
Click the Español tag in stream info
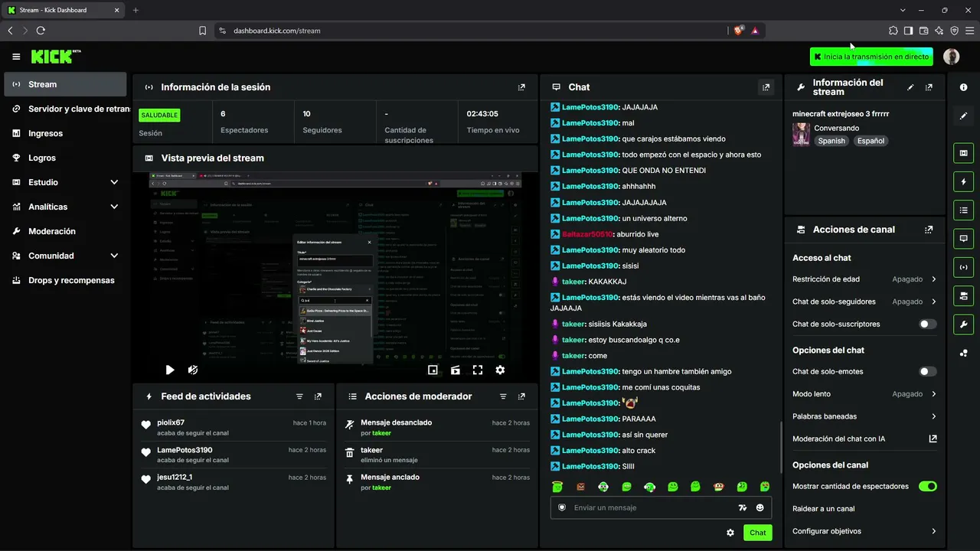coord(871,141)
